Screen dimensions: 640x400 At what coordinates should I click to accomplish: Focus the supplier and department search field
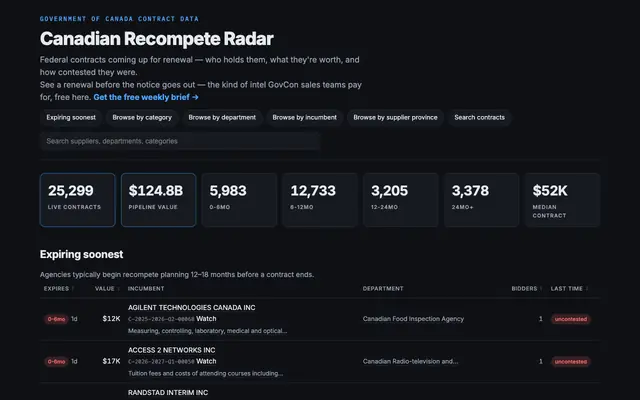click(180, 141)
